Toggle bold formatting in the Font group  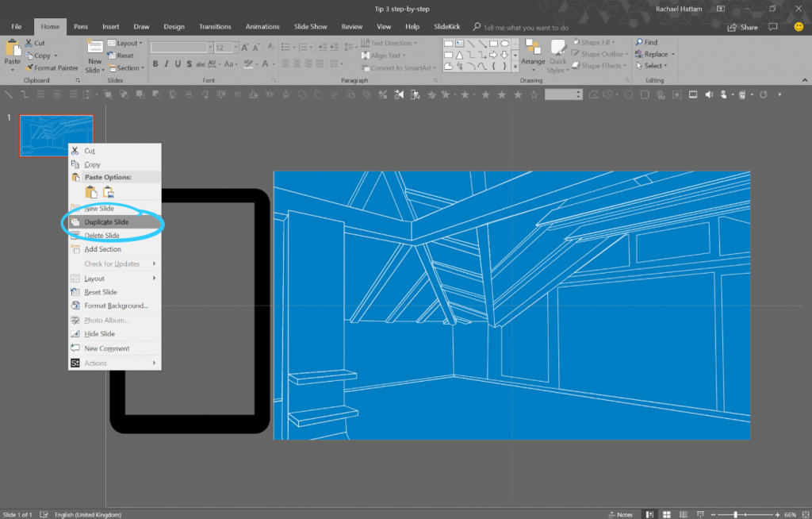156,63
